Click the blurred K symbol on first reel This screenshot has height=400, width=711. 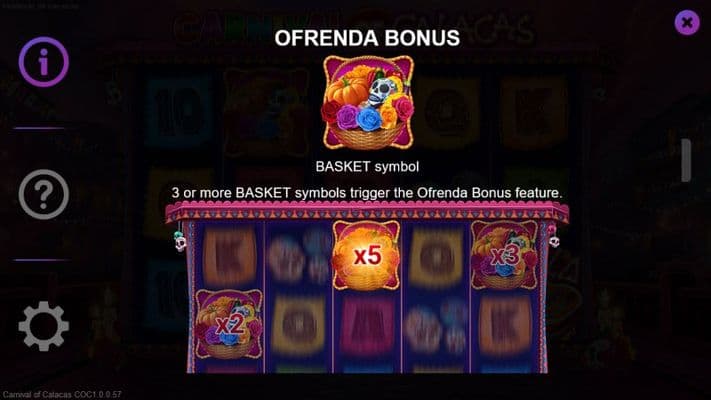pos(229,256)
